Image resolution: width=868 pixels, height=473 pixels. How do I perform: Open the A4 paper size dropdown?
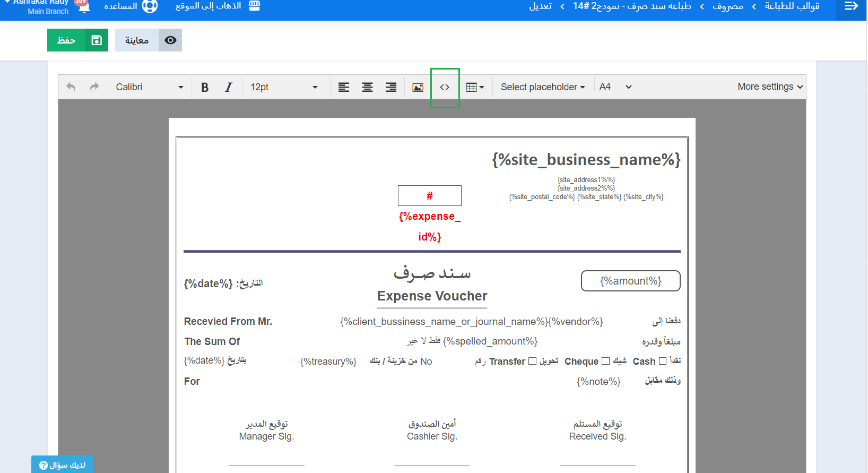pos(615,87)
